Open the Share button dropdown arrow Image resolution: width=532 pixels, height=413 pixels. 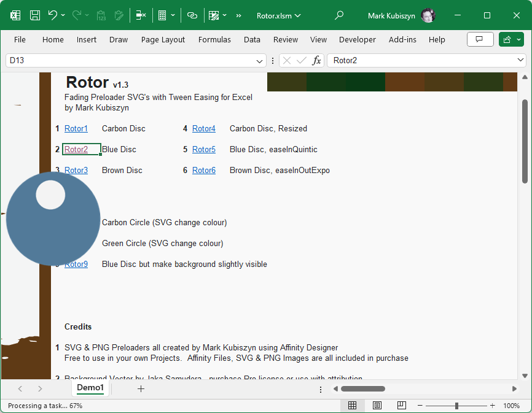[518, 39]
